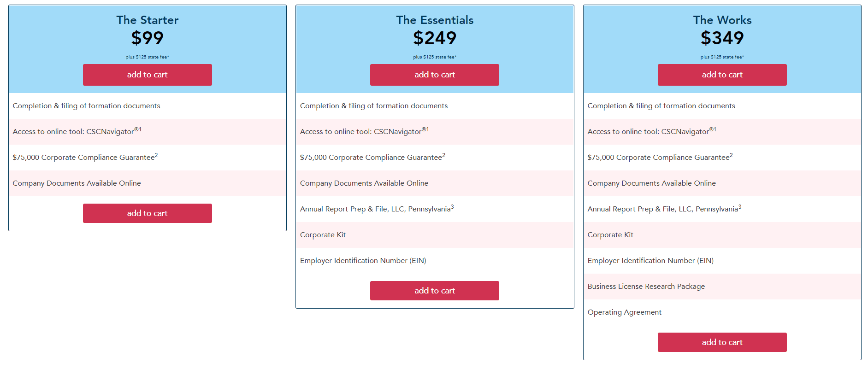Add The Works package to cart
868x369 pixels.
click(721, 75)
